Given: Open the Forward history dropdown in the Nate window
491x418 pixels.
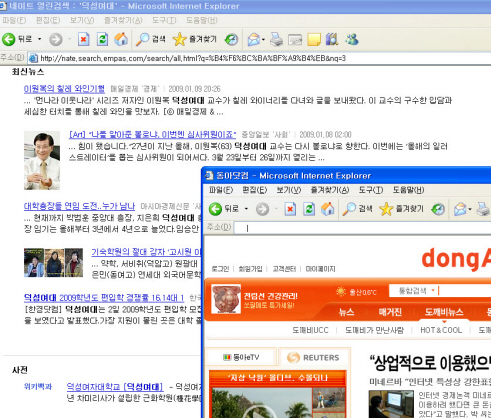Looking at the screenshot, I should click(x=69, y=40).
